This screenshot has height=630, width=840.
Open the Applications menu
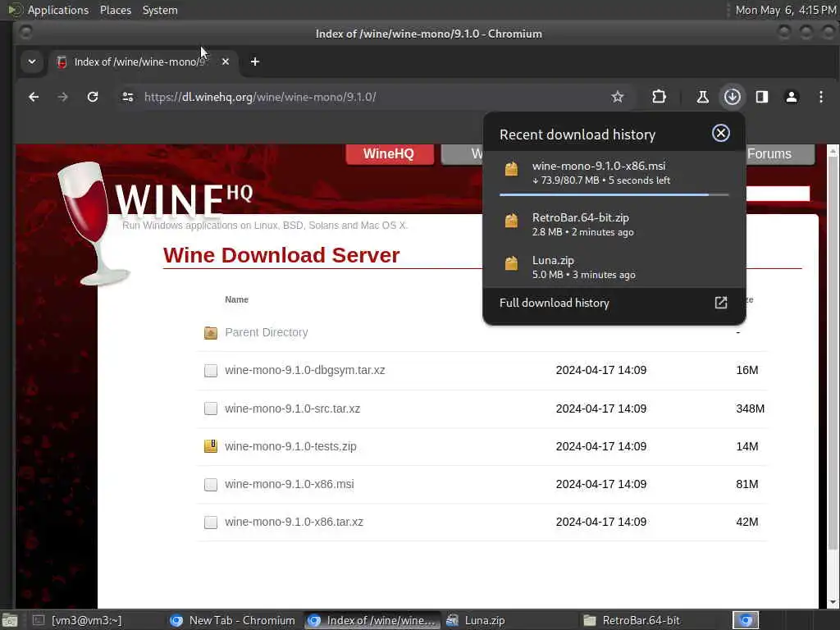[x=58, y=10]
